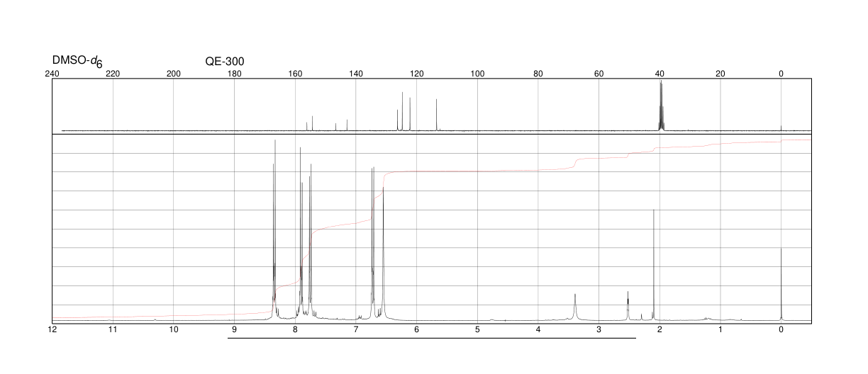Click the TMS peak at 0 ppm in the proton spectrum
The height and width of the screenshot is (374, 868).
(x=781, y=283)
